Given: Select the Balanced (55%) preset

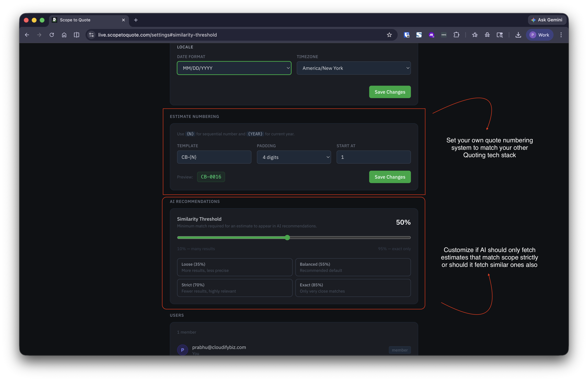Looking at the screenshot, I should click(353, 267).
